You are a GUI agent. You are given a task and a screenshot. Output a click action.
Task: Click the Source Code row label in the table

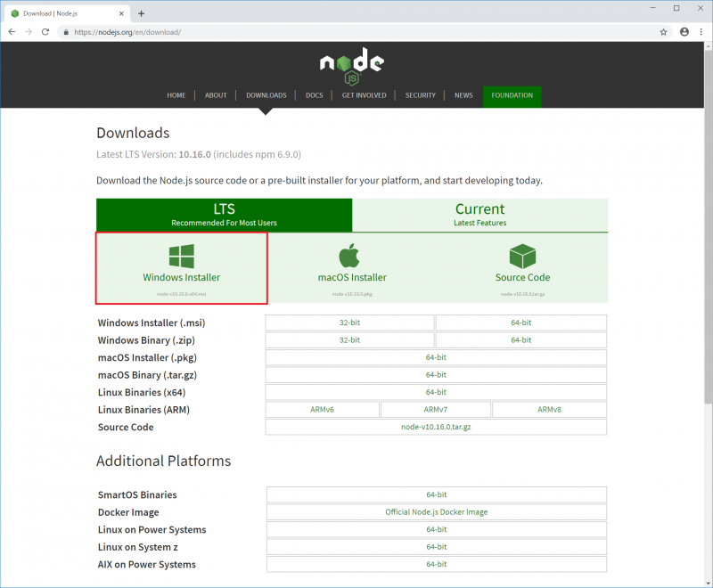click(126, 427)
